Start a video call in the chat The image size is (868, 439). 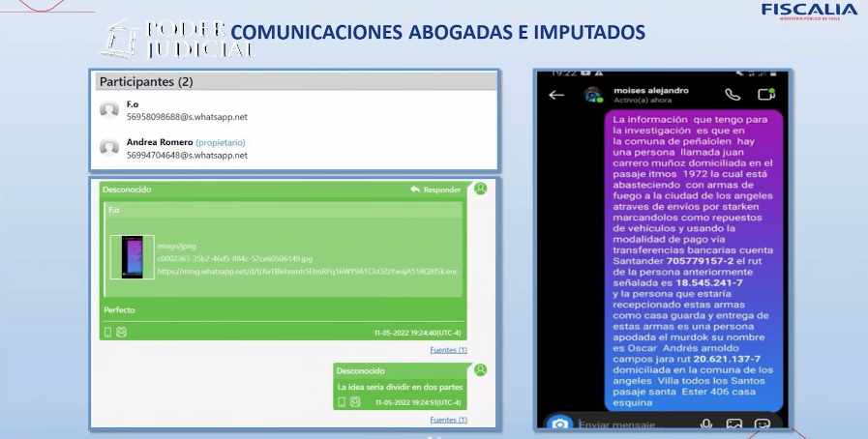tap(766, 95)
